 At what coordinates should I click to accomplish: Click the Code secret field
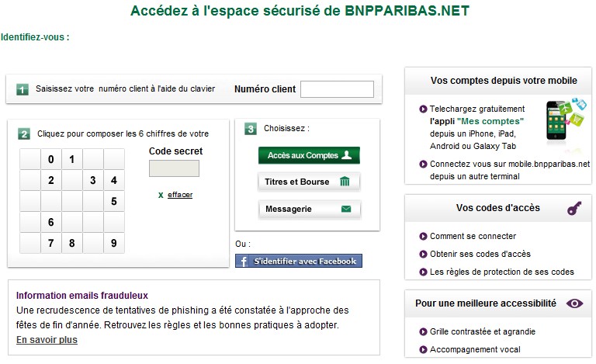point(174,168)
